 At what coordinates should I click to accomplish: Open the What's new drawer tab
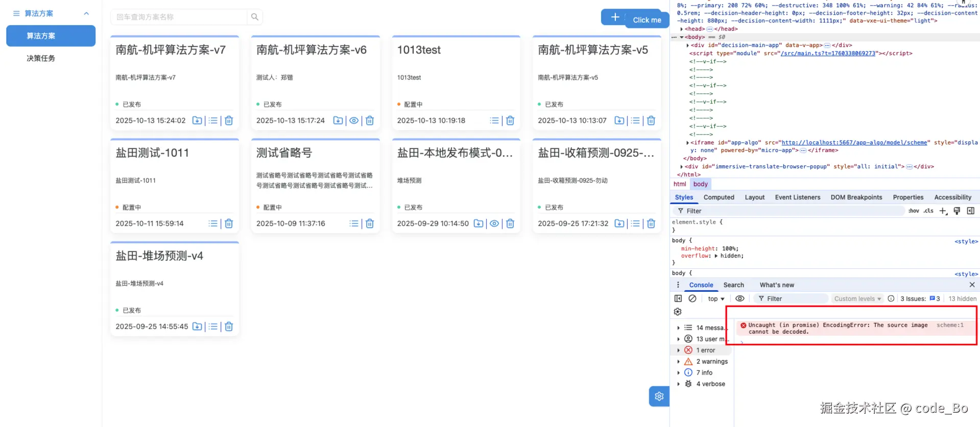[777, 285]
